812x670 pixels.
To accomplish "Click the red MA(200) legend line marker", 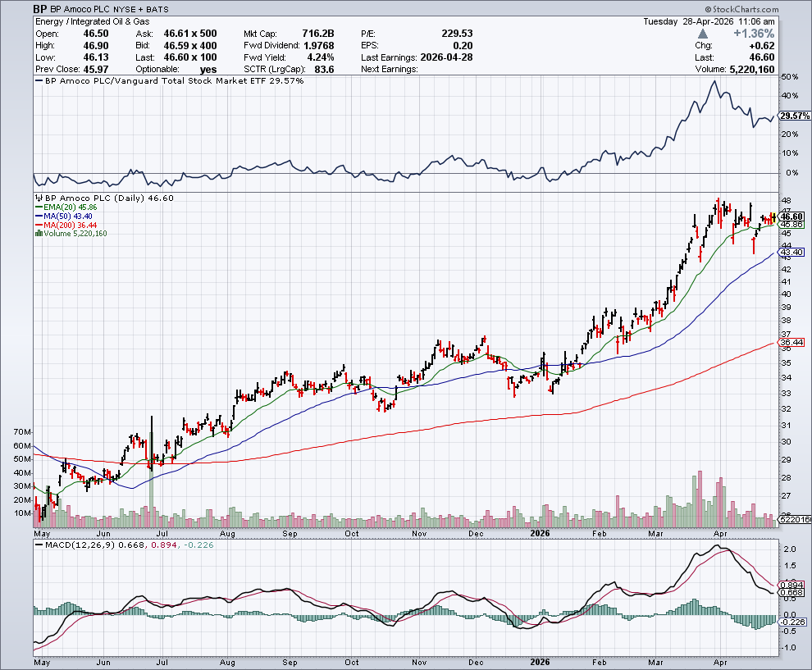I will tap(38, 225).
